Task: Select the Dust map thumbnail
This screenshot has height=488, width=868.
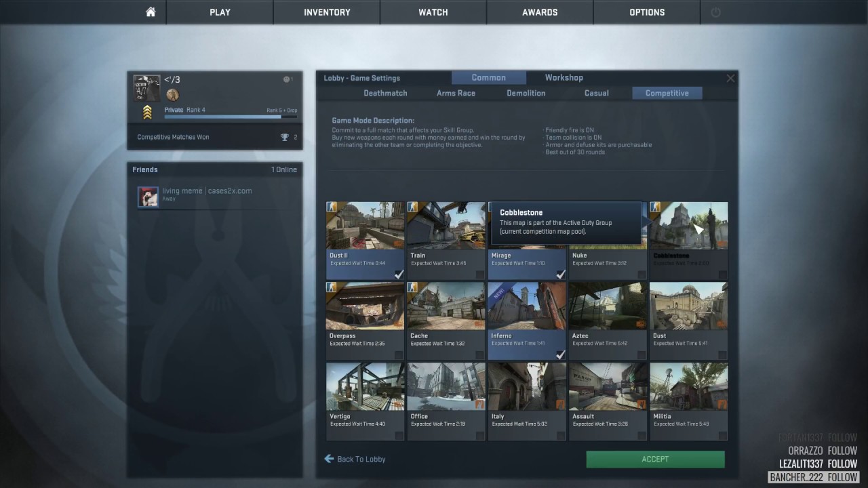Action: [x=689, y=306]
